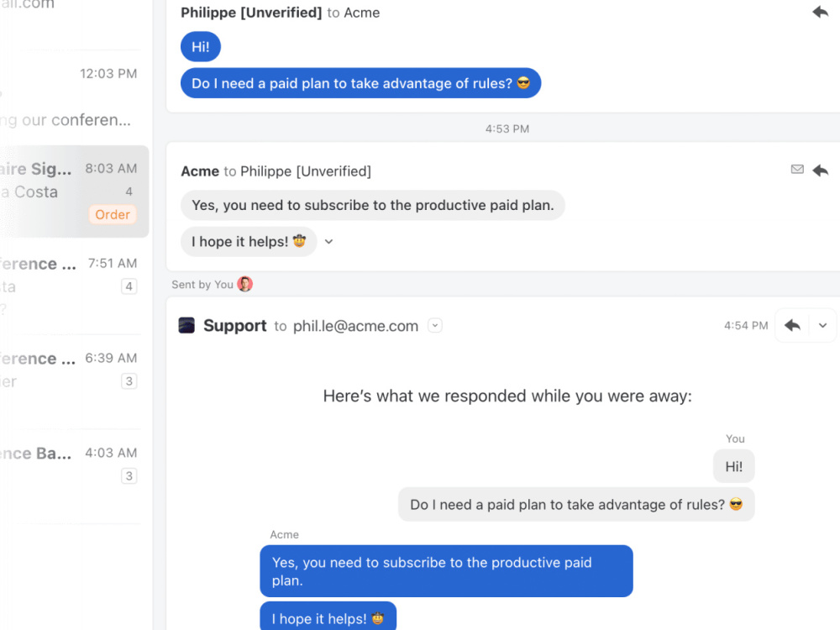
Task: Select the 4:03 AM conversation
Action: pyautogui.click(x=74, y=475)
